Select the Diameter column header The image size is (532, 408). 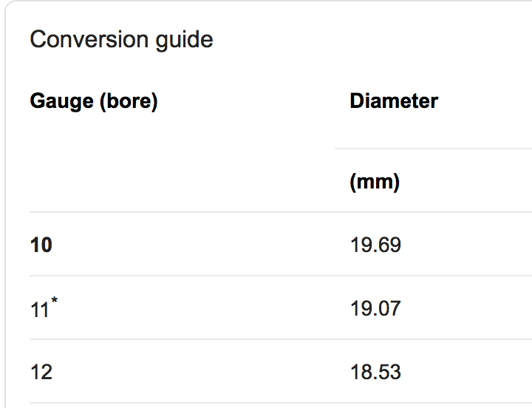pos(394,101)
